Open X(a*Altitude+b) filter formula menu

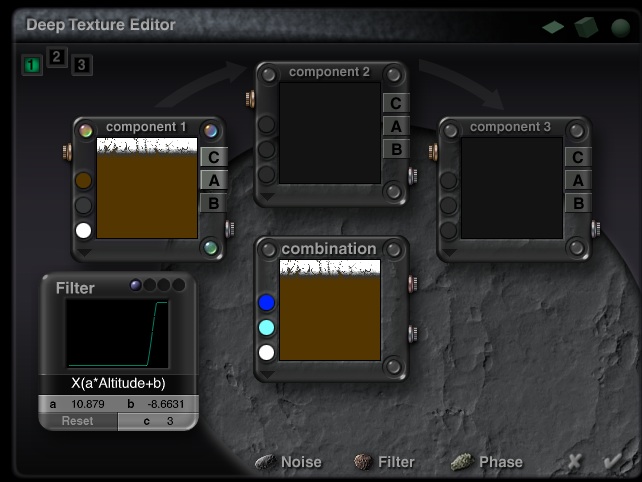click(118, 383)
